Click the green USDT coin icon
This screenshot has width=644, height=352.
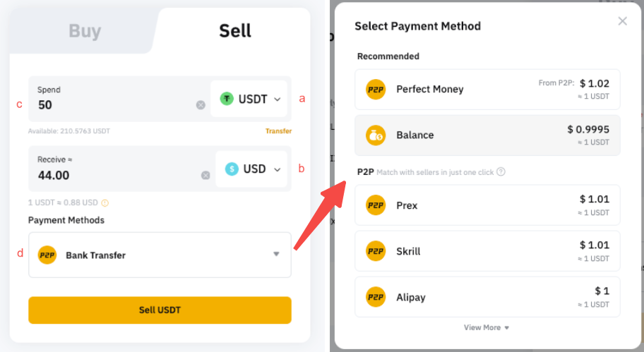point(227,99)
